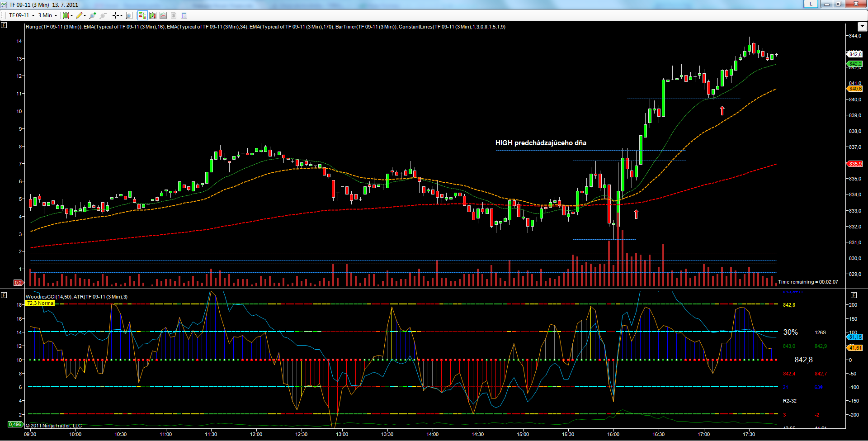868x441 pixels.
Task: Open the Indicators line chart icon
Action: [163, 15]
